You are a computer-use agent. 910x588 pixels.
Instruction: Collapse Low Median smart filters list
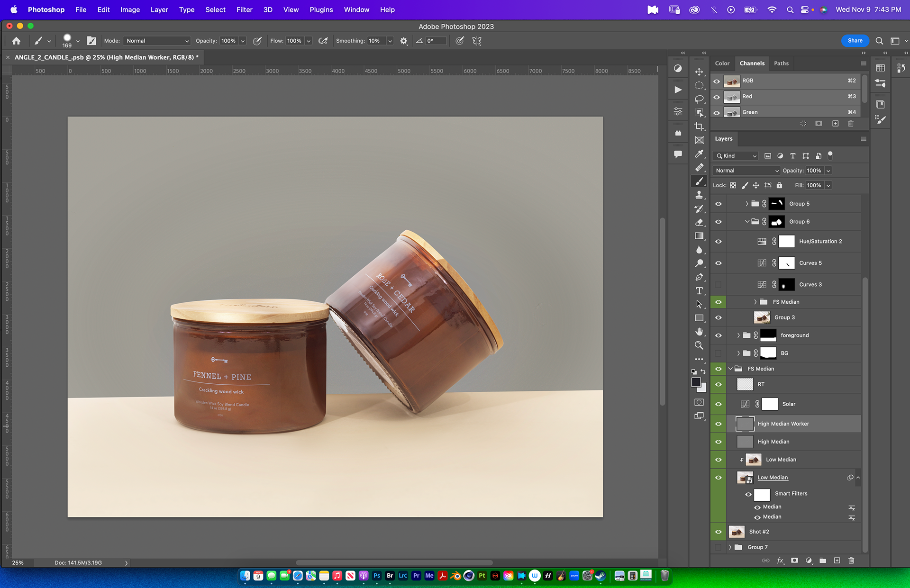tap(858, 478)
